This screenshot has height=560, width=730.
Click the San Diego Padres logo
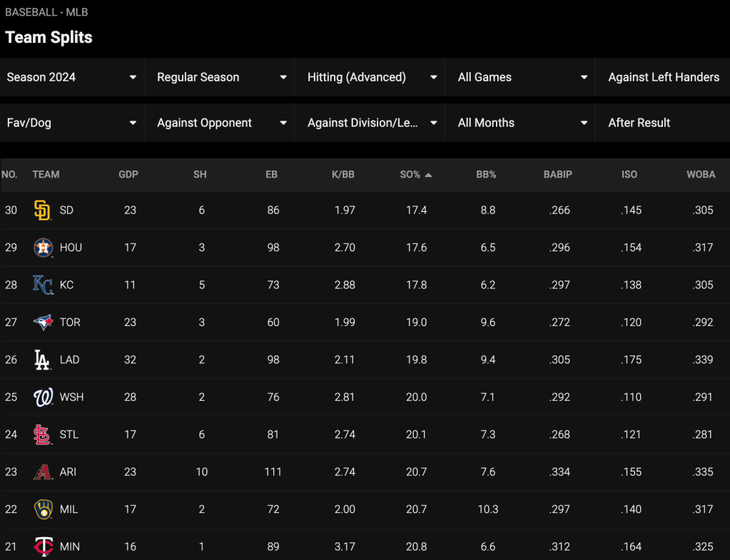coord(42,210)
